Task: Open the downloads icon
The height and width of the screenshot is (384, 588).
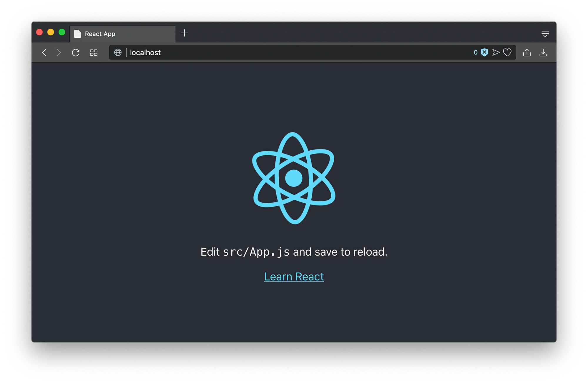Action: click(543, 53)
